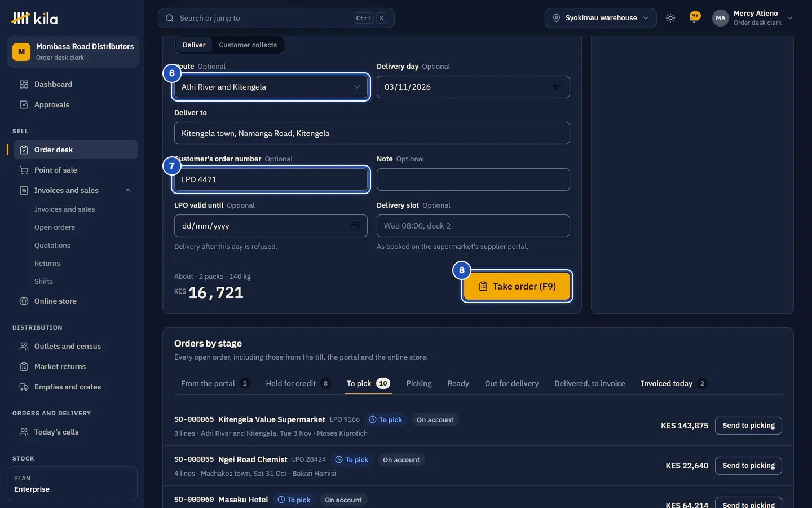This screenshot has width=812, height=508.
Task: Open the LPO valid until calendar icon
Action: tap(355, 226)
